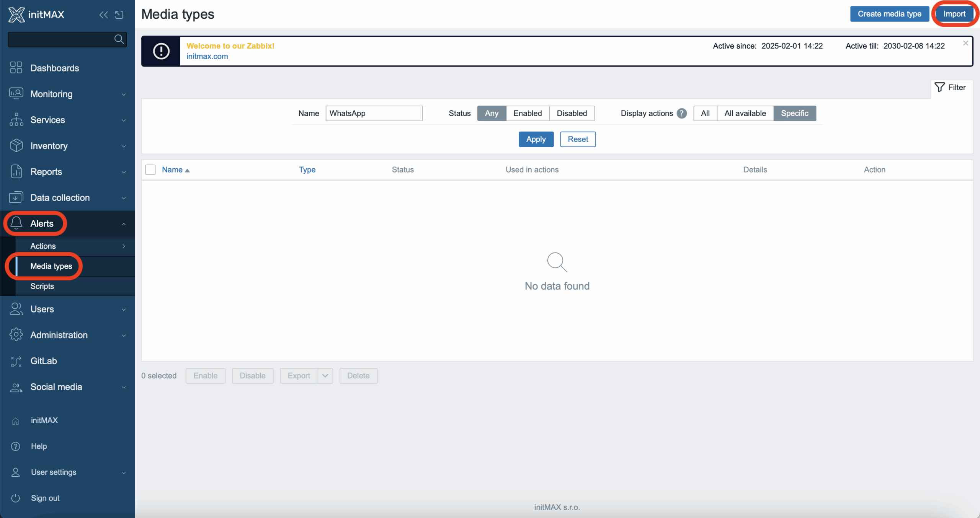Click the Sign out power icon

pyautogui.click(x=15, y=498)
